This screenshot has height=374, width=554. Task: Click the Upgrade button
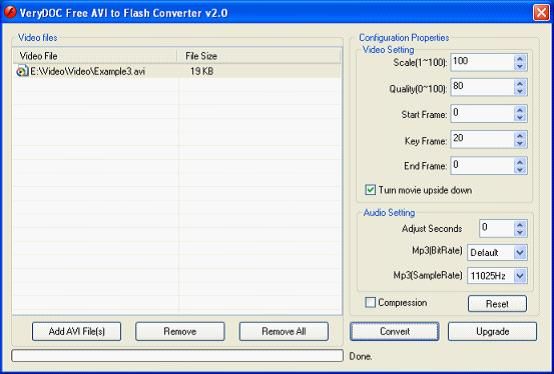(x=493, y=331)
